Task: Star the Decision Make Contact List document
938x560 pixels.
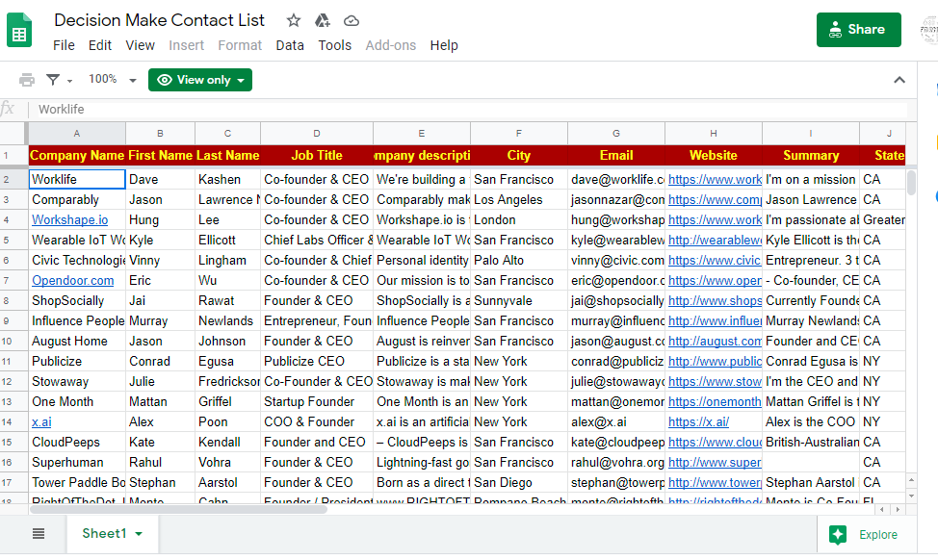Action: tap(294, 20)
